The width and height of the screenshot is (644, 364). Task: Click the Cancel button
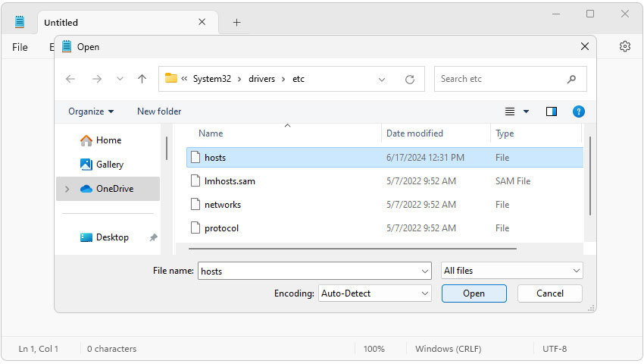pyautogui.click(x=549, y=293)
